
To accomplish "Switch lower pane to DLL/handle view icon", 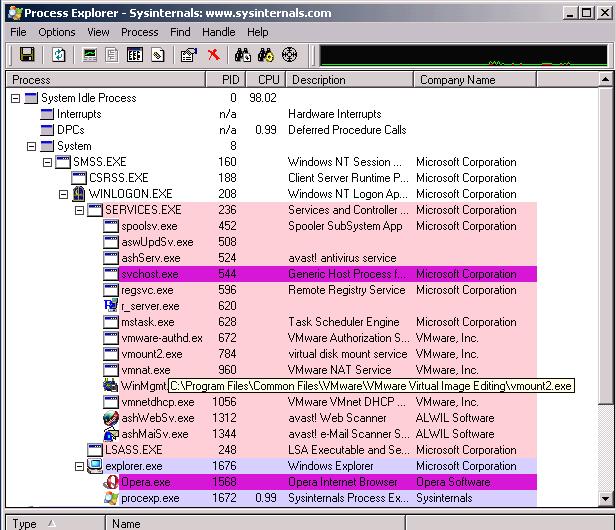I will pyautogui.click(x=158, y=55).
